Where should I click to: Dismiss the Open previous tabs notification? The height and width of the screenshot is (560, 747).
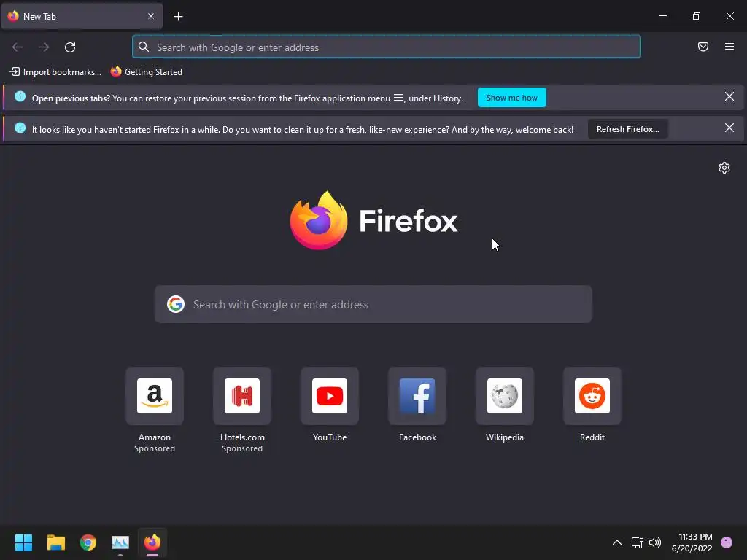(x=729, y=97)
